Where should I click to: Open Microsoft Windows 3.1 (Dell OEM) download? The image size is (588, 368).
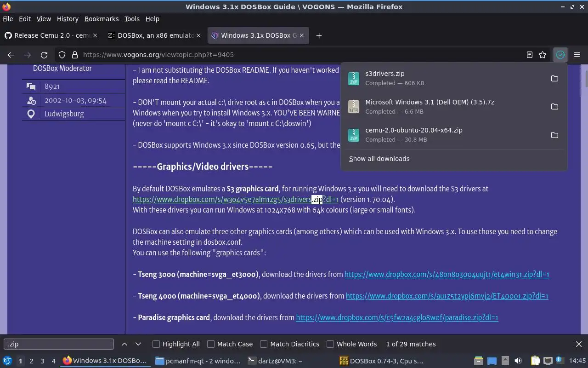[x=443, y=107]
